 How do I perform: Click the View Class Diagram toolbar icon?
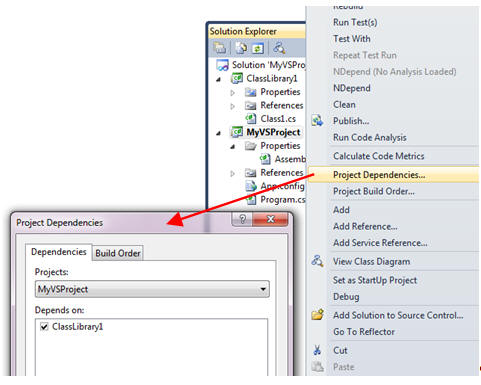point(279,48)
